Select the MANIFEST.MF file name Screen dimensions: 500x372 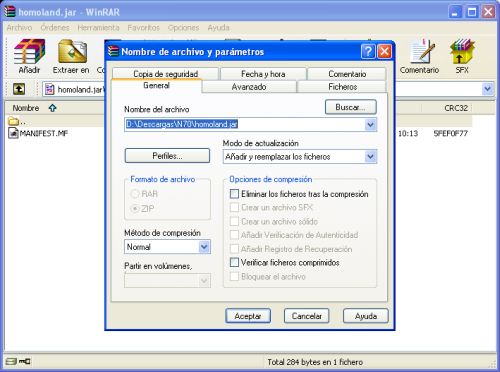click(x=44, y=133)
